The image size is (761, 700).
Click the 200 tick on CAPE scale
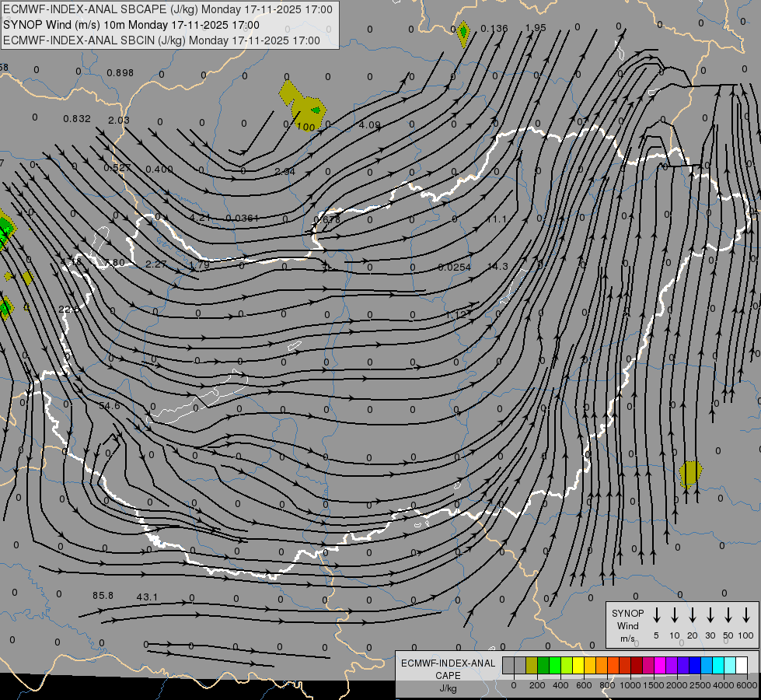(x=537, y=685)
